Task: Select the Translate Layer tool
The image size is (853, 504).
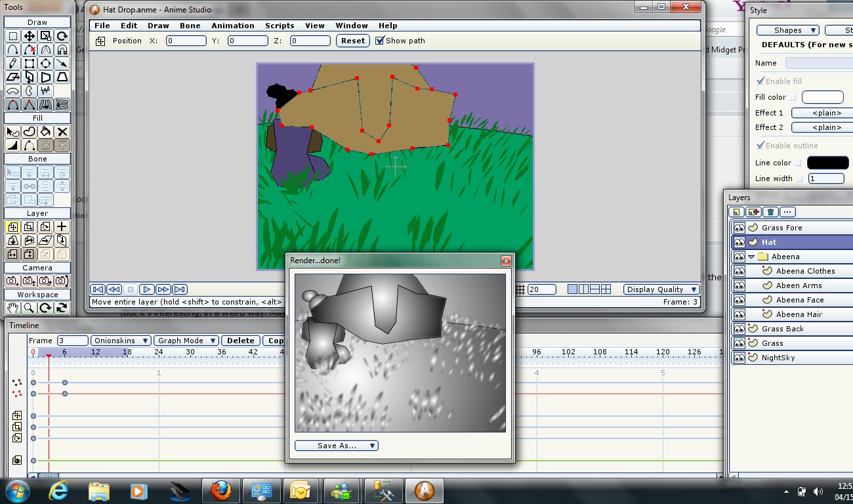Action: click(x=12, y=227)
